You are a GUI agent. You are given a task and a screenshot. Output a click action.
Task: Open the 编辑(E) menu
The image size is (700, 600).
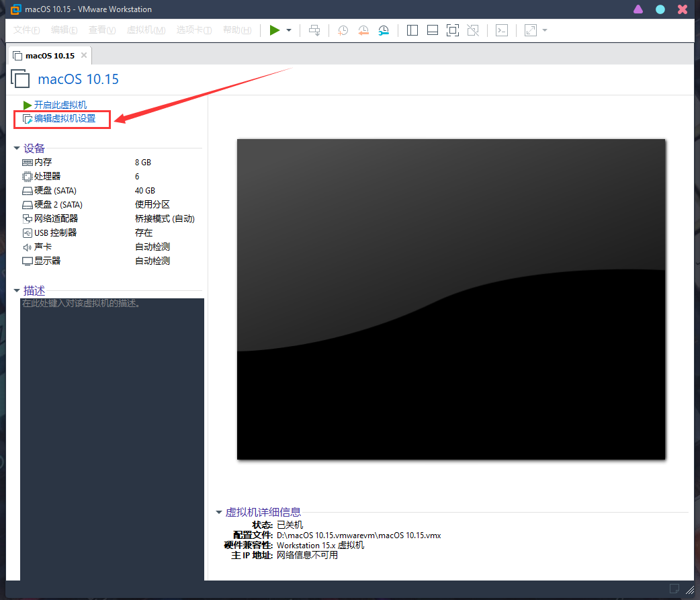[x=64, y=30]
